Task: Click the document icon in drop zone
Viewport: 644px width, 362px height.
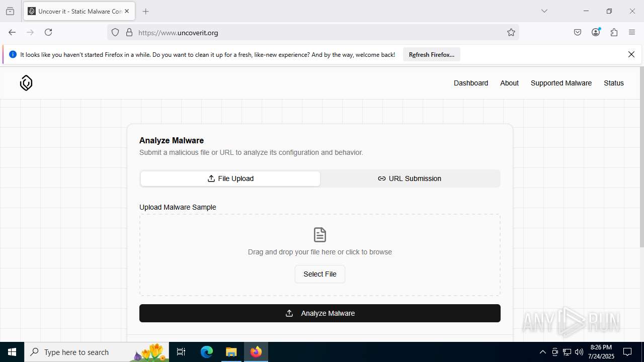Action: (x=320, y=235)
